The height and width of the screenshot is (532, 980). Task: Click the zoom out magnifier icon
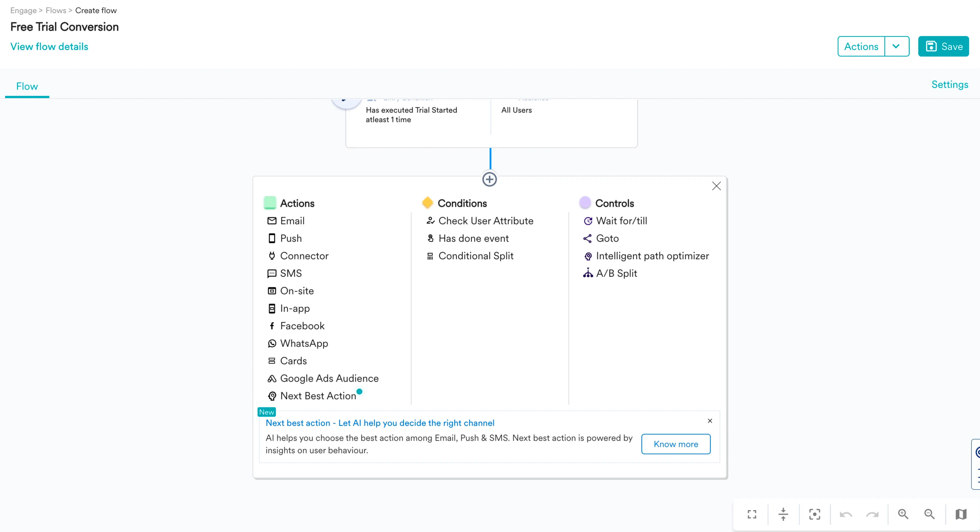(929, 514)
